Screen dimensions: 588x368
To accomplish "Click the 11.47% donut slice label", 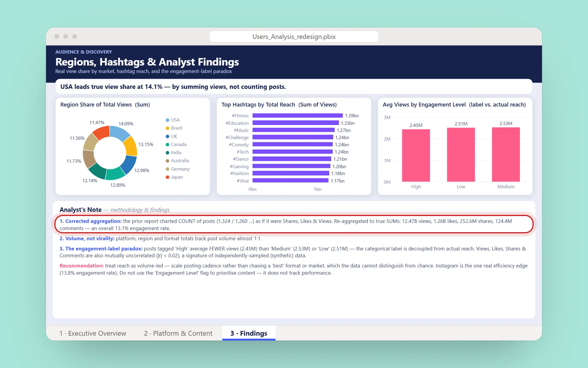I will click(97, 122).
